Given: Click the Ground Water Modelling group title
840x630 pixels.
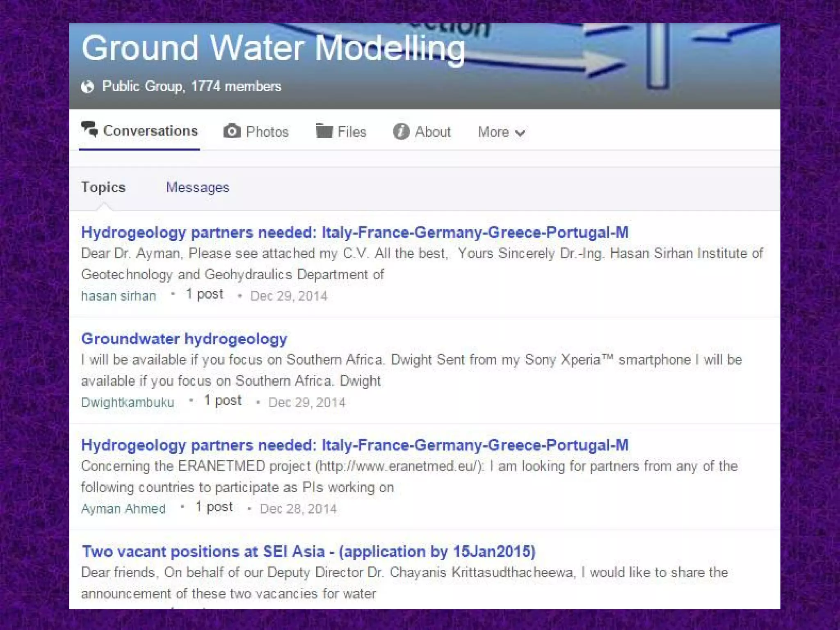Looking at the screenshot, I should pos(273,48).
